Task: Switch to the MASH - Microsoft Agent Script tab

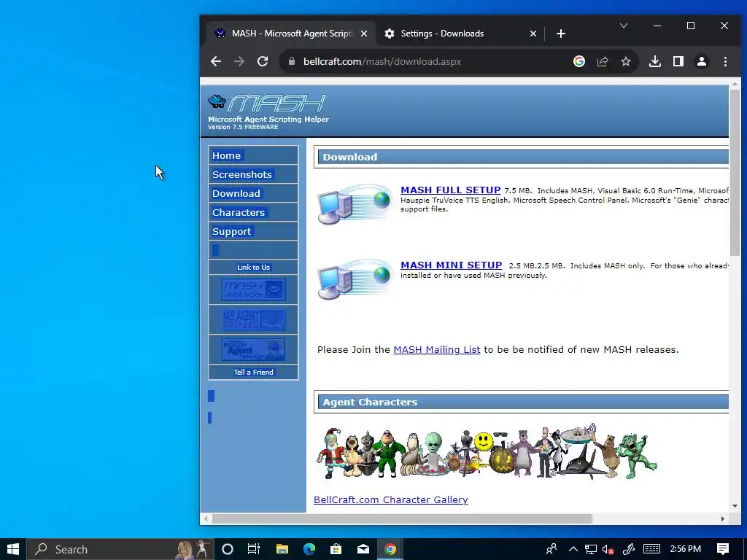Action: click(x=292, y=34)
